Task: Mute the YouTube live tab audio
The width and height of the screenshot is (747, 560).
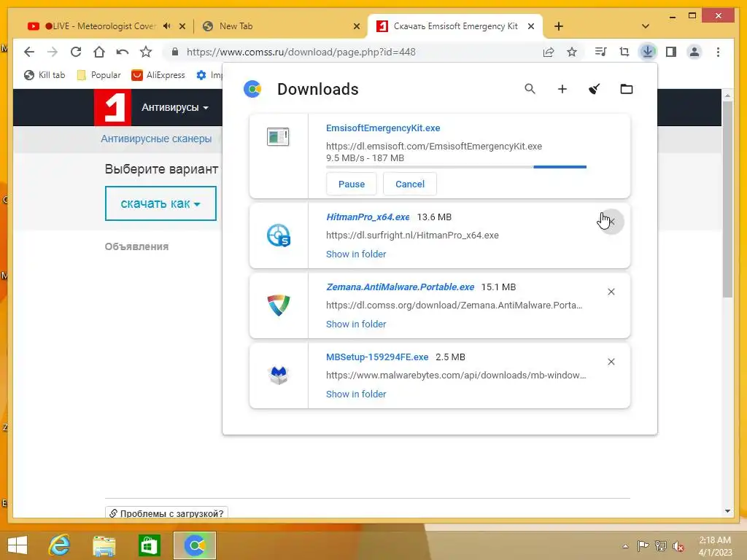Action: (x=166, y=26)
